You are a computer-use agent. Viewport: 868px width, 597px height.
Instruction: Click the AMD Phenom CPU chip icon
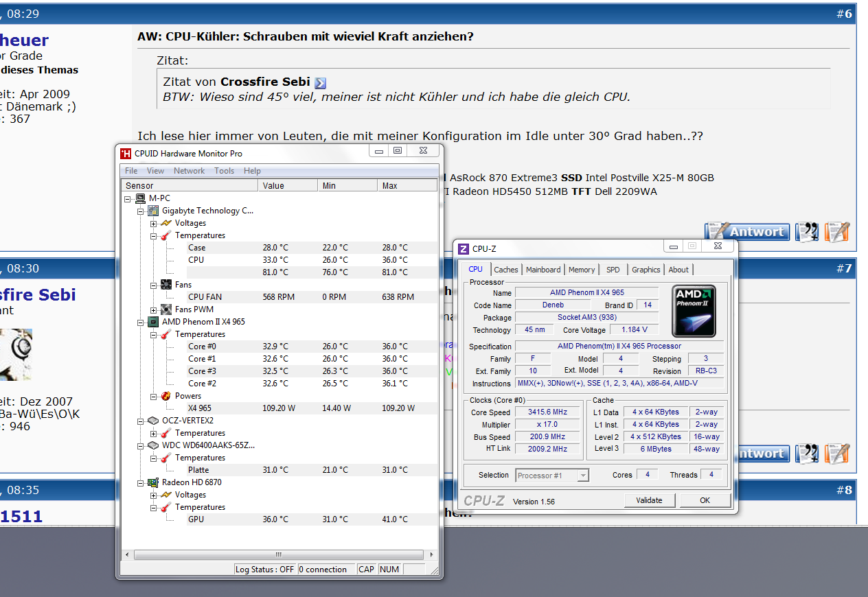point(152,322)
